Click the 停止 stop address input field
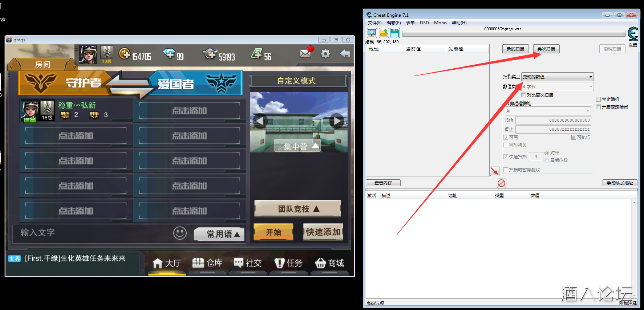 pos(553,130)
